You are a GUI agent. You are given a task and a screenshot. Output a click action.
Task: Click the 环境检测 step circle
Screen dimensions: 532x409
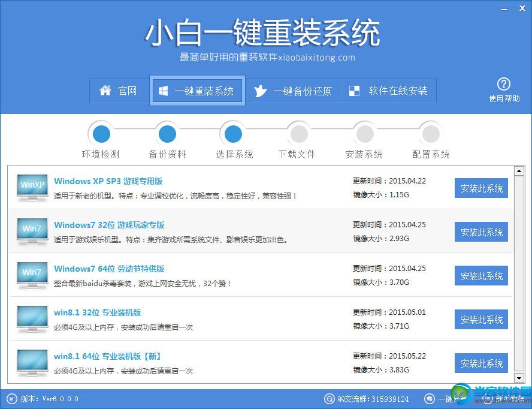tap(101, 134)
